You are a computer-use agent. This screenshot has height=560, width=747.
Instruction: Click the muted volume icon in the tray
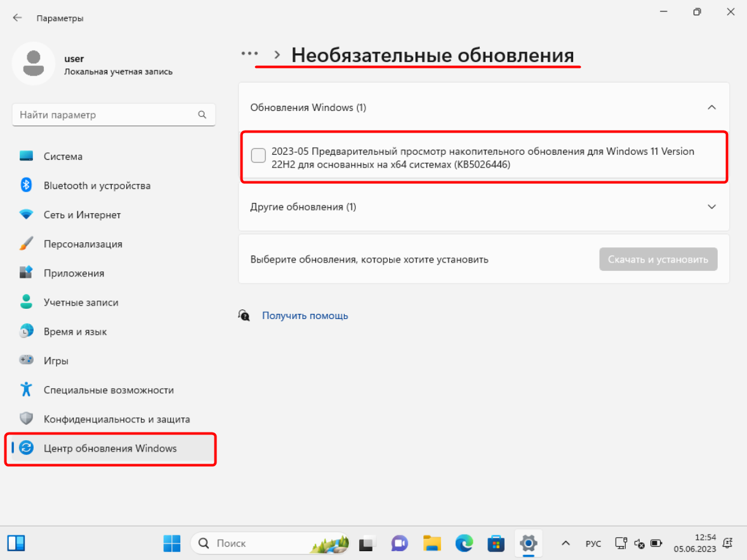(x=639, y=544)
